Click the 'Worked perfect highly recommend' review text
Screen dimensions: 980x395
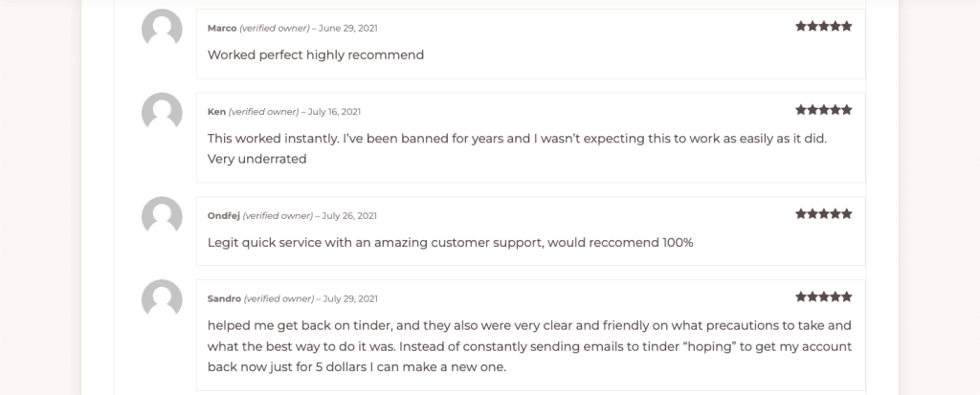coord(316,55)
